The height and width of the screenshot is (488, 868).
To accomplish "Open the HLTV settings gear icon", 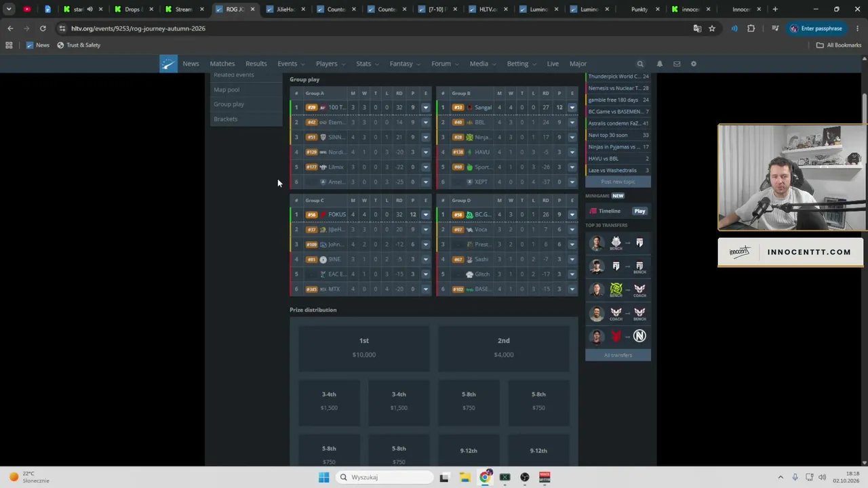I will (x=693, y=64).
